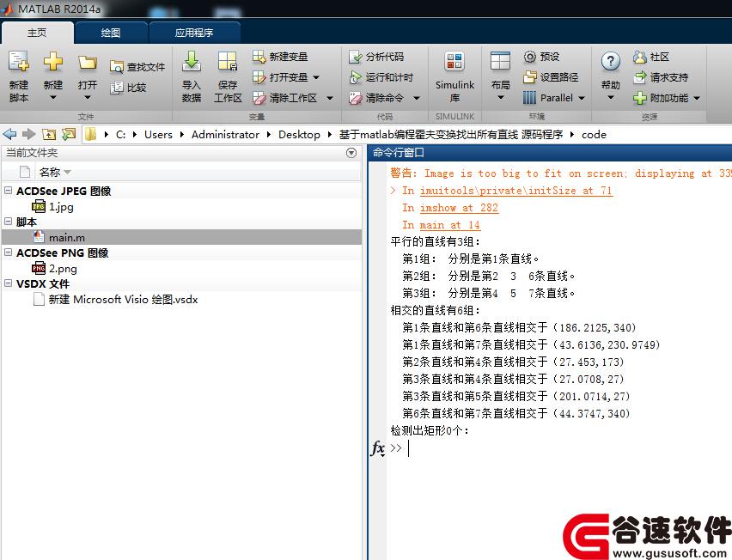Screen dimensions: 732x560
Task: Click the Clear Commands (清除命令) icon
Action: click(356, 98)
